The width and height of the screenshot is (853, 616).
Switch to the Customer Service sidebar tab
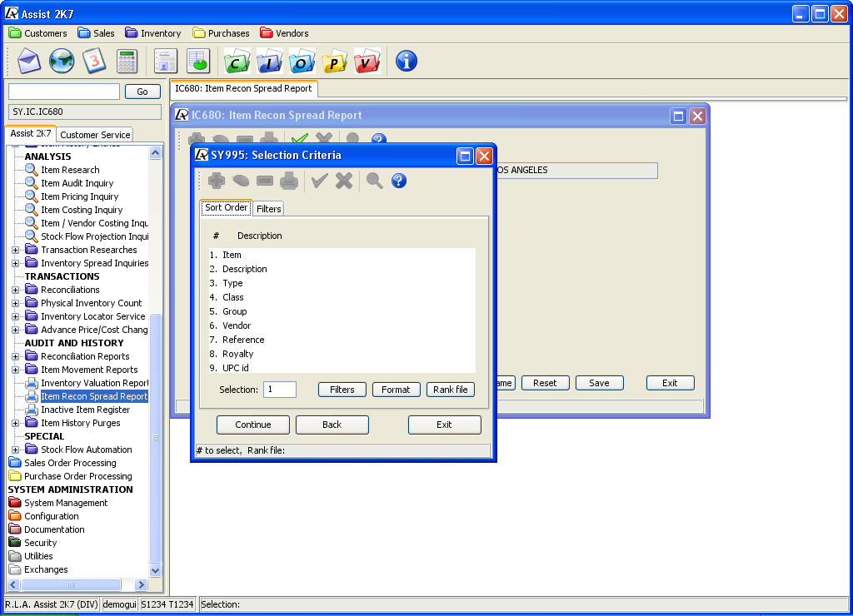pyautogui.click(x=95, y=134)
